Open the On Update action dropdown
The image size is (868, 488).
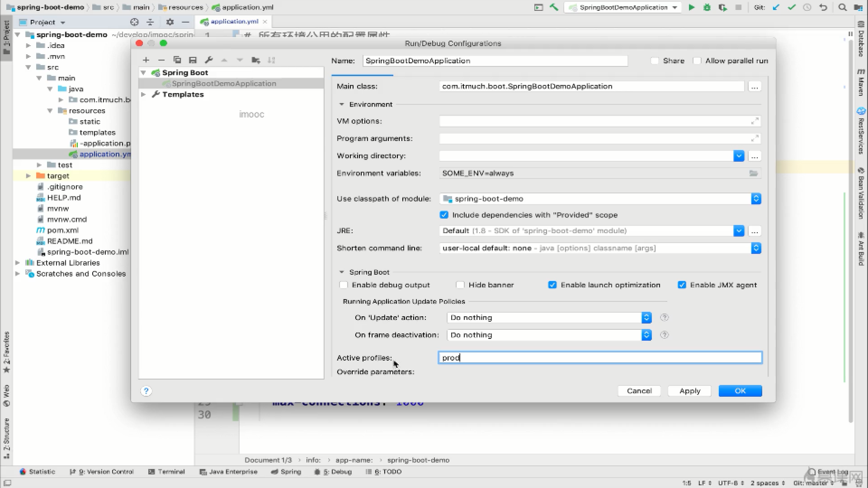click(647, 317)
